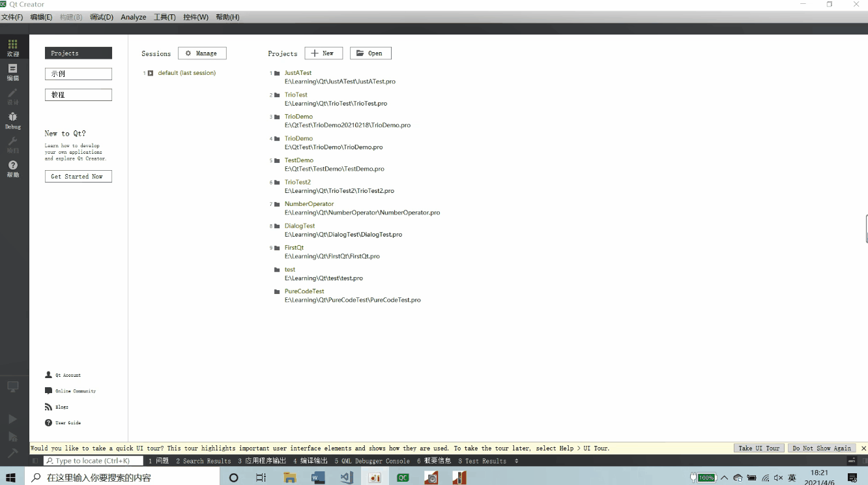
Task: Open the TrioTest2 project link
Action: point(298,183)
